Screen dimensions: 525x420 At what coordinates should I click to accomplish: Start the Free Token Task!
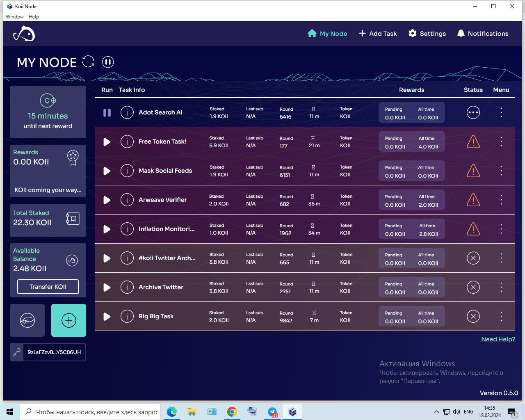[x=107, y=142]
